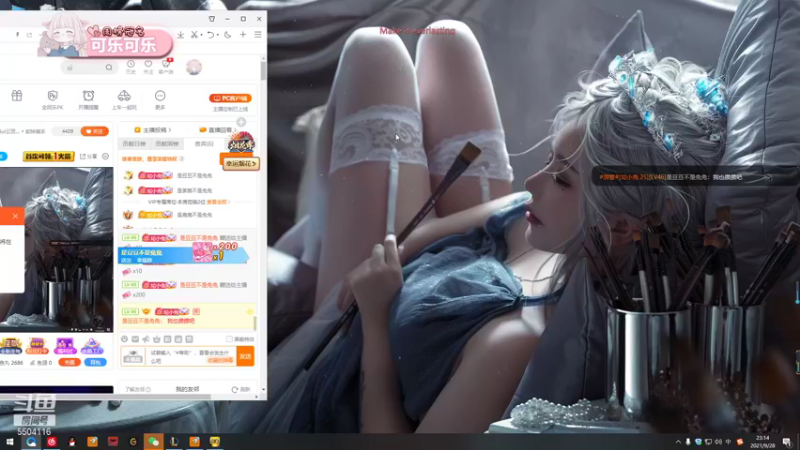This screenshot has width=800, height=450.
Task: Close the orange popup with X button
Action: 15,216
